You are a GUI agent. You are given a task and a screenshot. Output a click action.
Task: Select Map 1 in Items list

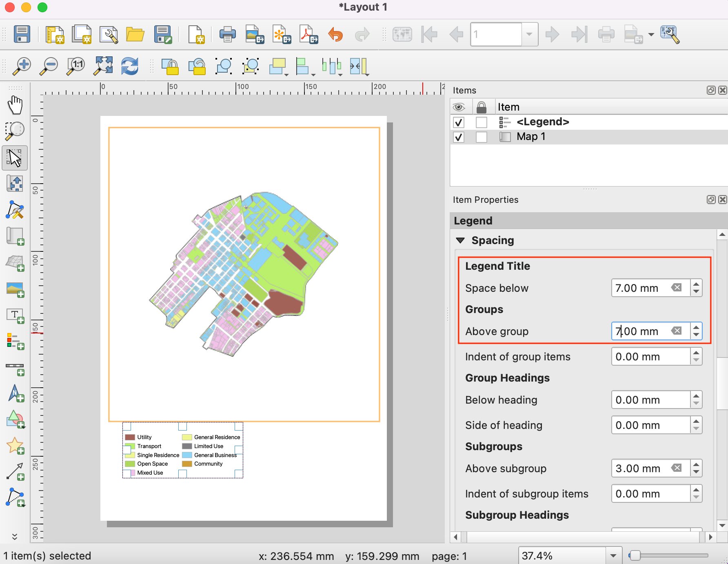(530, 137)
